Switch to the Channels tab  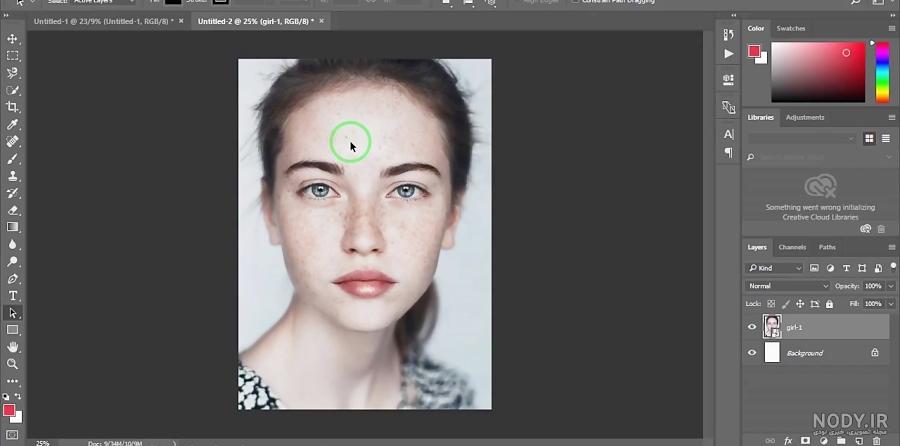(792, 247)
